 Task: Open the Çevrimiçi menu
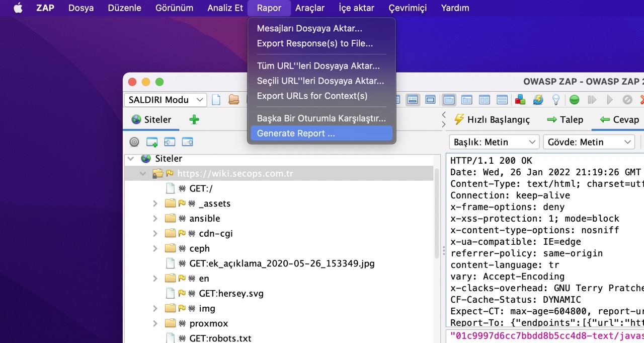click(408, 8)
